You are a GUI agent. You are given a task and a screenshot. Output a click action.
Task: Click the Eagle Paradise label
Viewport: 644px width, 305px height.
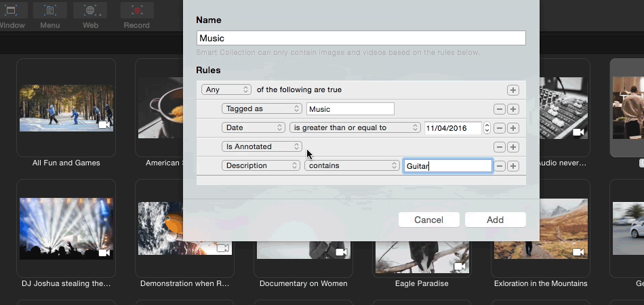click(x=422, y=284)
